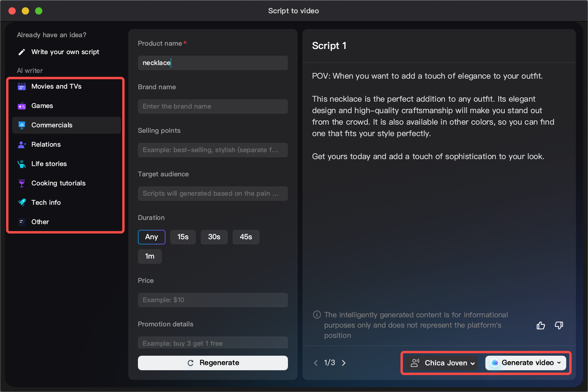Select the 15s duration option
The height and width of the screenshot is (392, 588).
[183, 237]
